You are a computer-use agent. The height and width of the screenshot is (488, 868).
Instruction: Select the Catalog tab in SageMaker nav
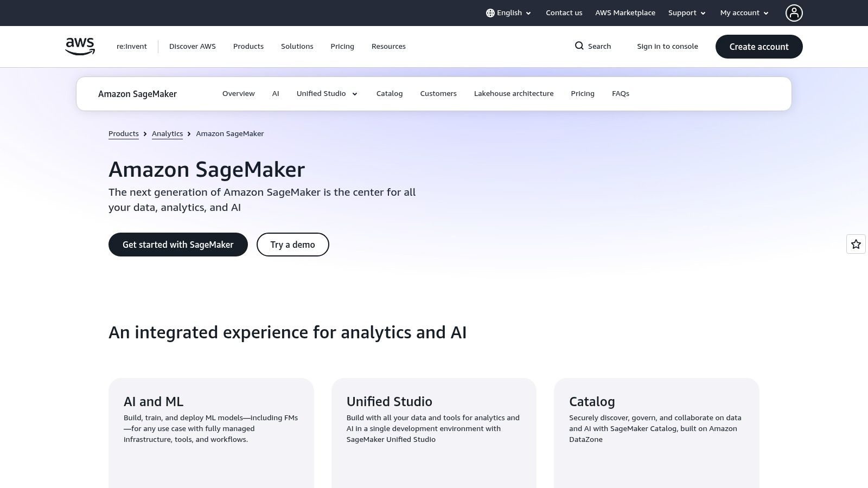390,94
